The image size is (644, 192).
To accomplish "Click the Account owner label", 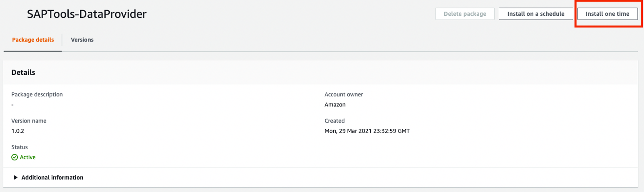I will (x=344, y=94).
